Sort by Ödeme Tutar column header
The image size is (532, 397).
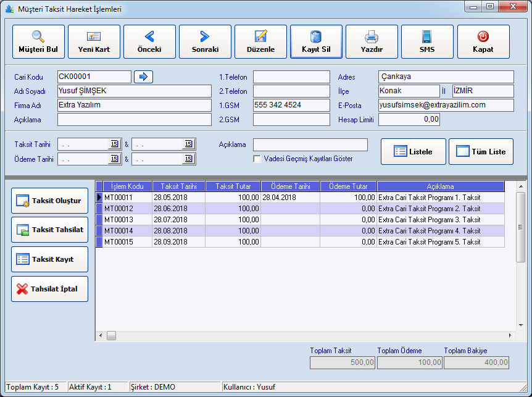[349, 186]
